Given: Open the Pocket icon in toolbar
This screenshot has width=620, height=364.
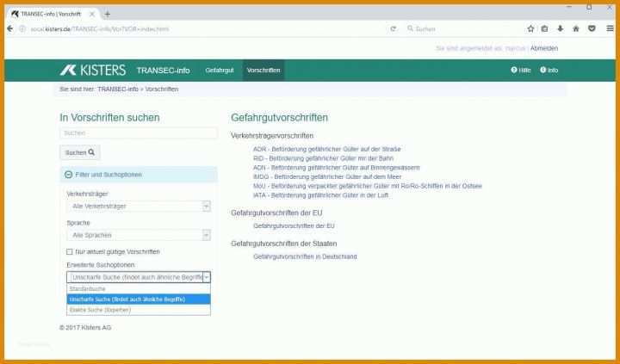Looking at the screenshot, I should [592, 29].
